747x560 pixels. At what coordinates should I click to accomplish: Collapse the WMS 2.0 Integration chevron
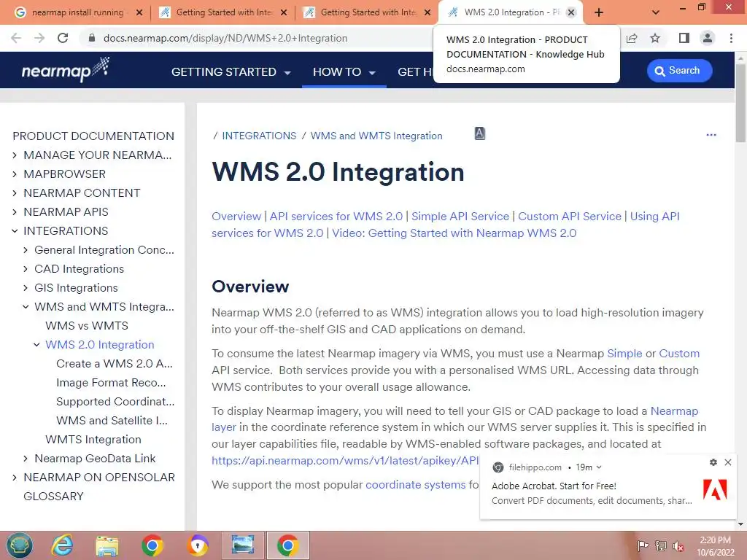[36, 345]
